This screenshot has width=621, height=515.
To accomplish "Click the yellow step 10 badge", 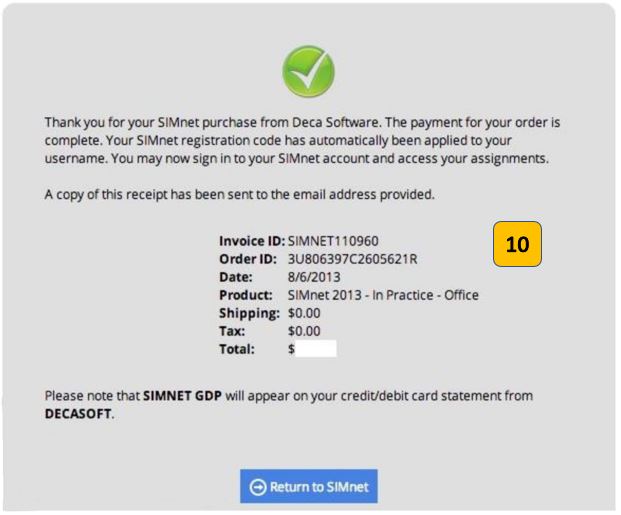I will (517, 244).
